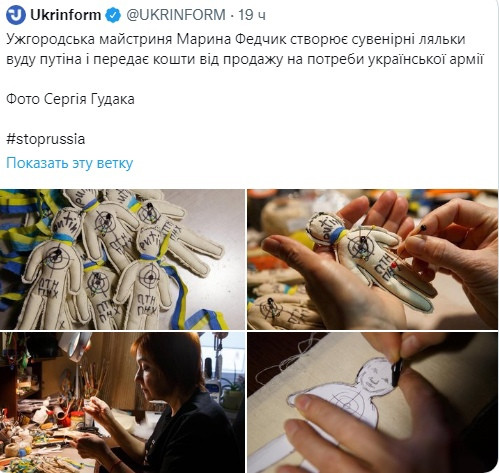Click the tweet text about Марина Федчик

[x=245, y=49]
